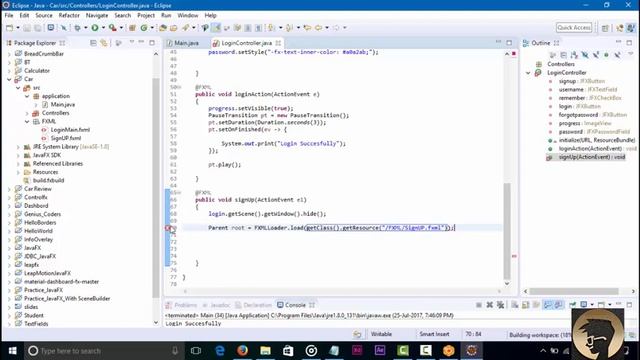Expand JRE System Library node
Image resolution: width=640 pixels, height=360 pixels.
[x=18, y=147]
